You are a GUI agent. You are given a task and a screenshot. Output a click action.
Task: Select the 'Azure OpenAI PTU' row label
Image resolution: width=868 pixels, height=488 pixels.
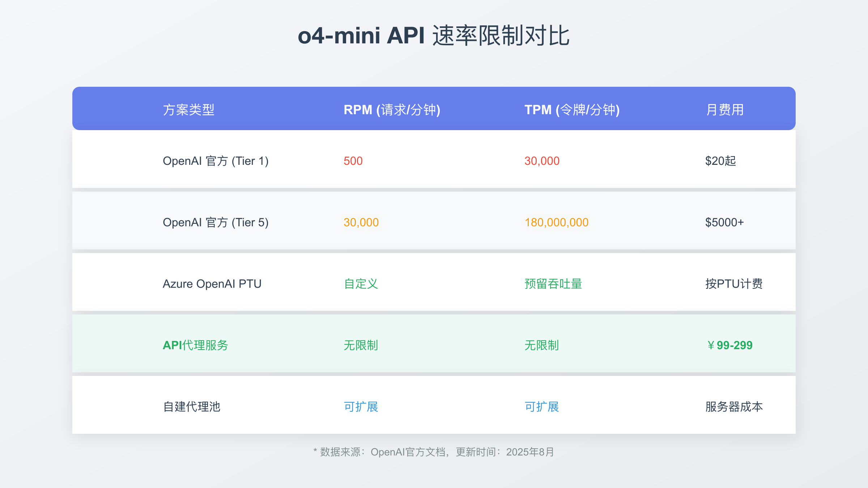[212, 284]
